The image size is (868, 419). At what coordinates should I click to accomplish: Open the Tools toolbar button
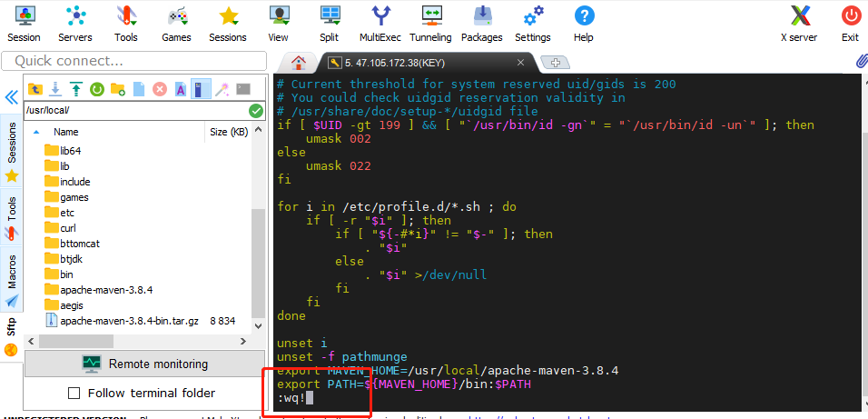coord(126,24)
